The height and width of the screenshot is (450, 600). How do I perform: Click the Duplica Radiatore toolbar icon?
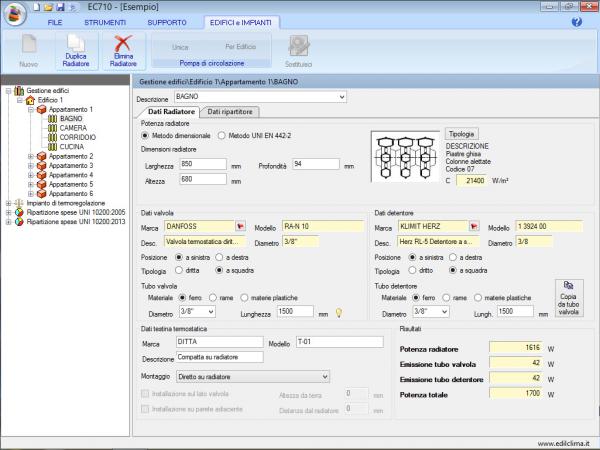77,44
